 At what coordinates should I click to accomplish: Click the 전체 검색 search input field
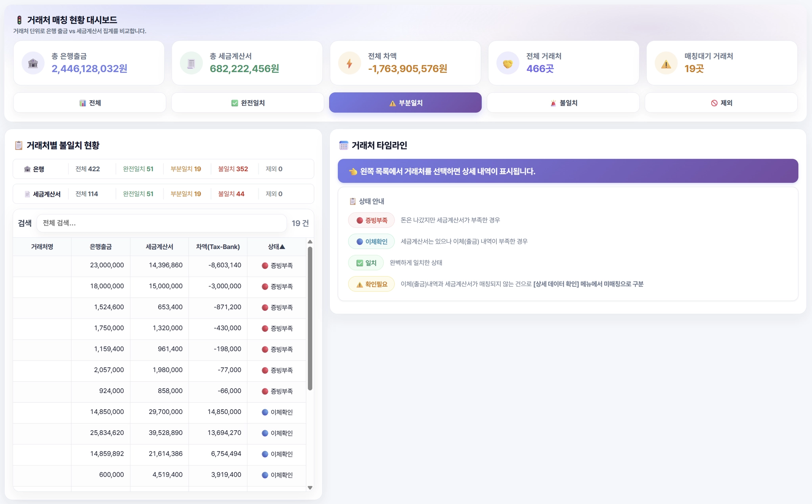161,223
